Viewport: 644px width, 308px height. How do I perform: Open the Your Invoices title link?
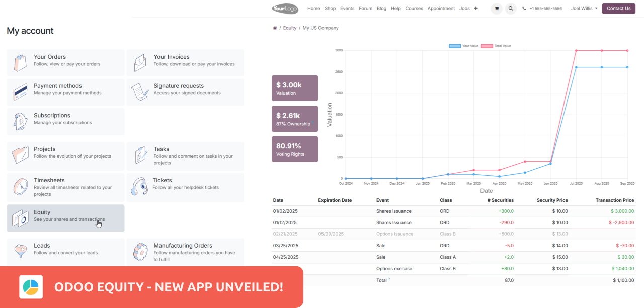pyautogui.click(x=172, y=57)
